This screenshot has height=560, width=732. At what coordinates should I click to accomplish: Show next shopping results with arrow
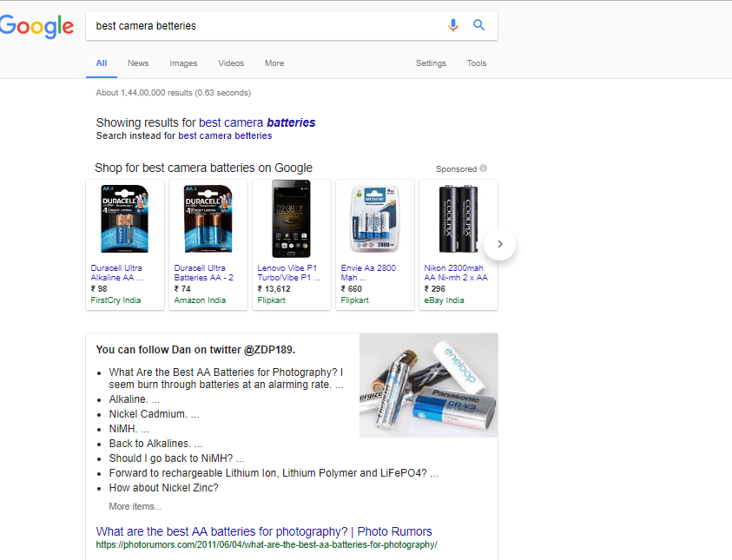pos(500,244)
